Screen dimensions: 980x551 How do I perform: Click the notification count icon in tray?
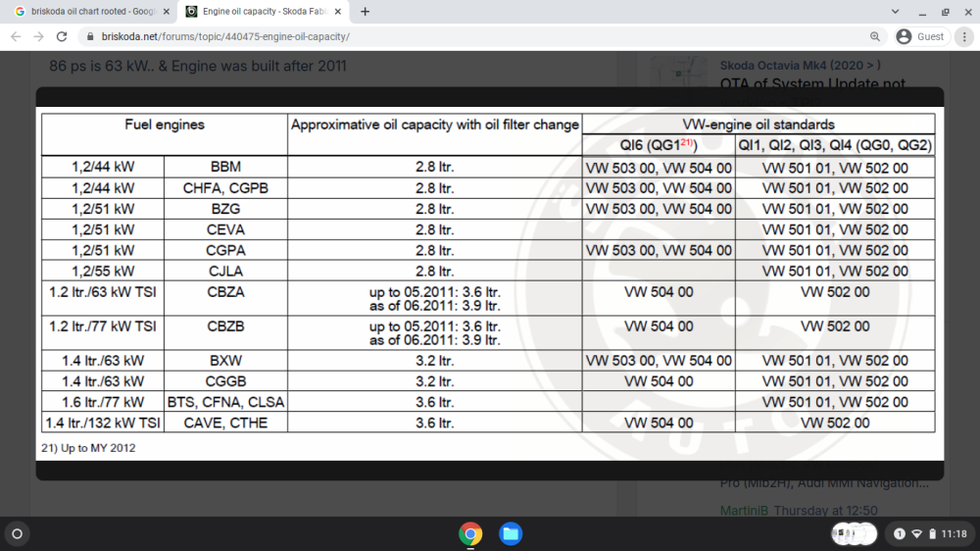900,533
